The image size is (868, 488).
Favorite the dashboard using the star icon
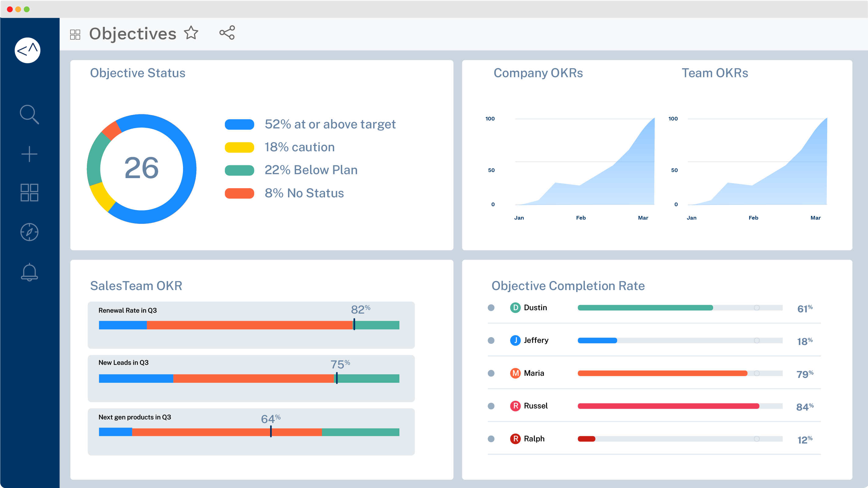[191, 33]
